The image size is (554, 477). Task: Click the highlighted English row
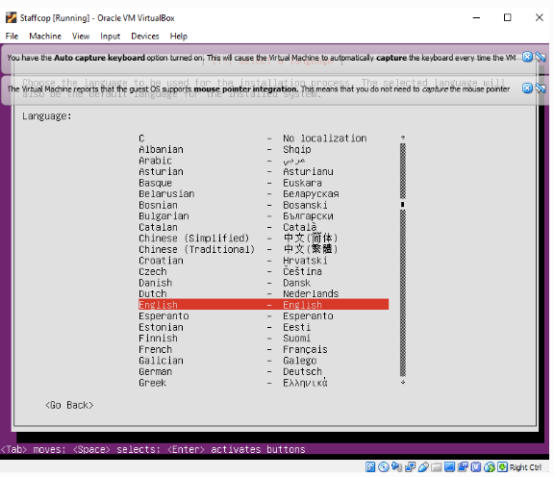[x=264, y=305]
